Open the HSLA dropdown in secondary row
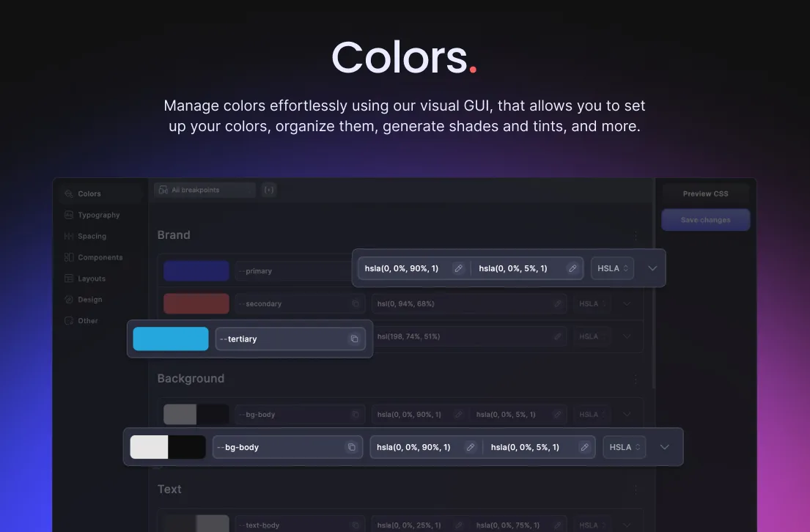The width and height of the screenshot is (810, 532). (592, 303)
